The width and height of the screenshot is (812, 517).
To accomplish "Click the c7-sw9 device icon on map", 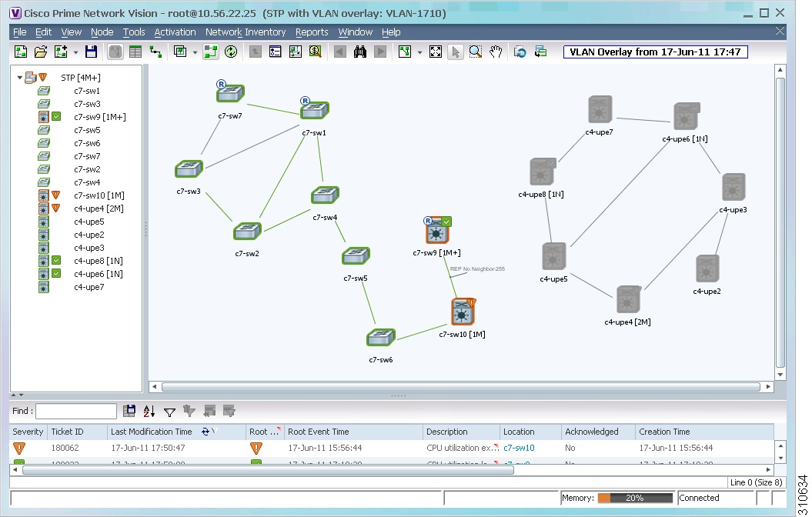I will 437,231.
